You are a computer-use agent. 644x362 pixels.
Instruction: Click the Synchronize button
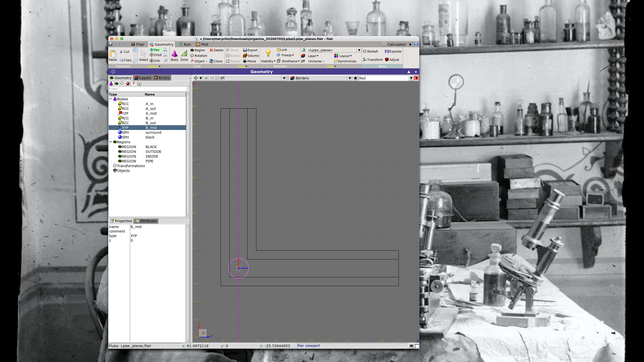pos(345,61)
